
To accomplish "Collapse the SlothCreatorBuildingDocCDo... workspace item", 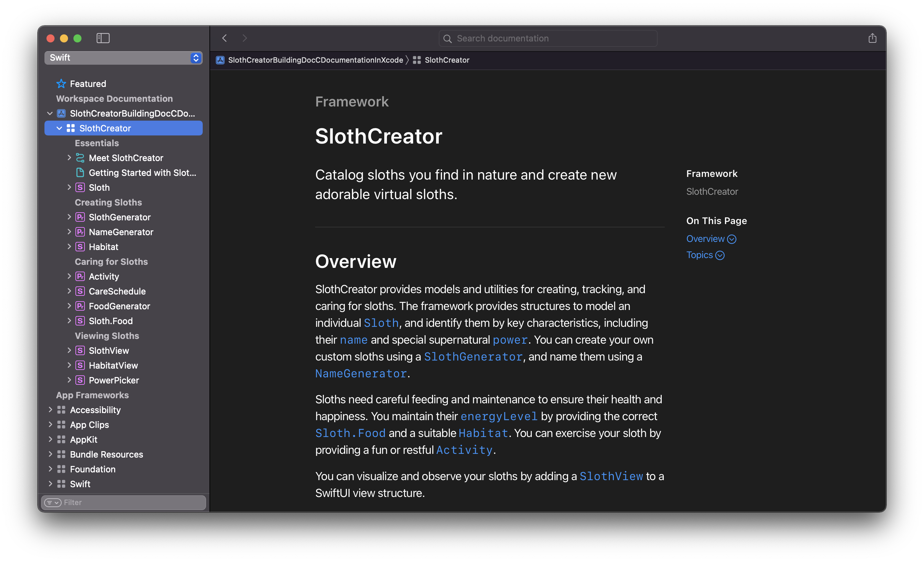I will point(50,113).
